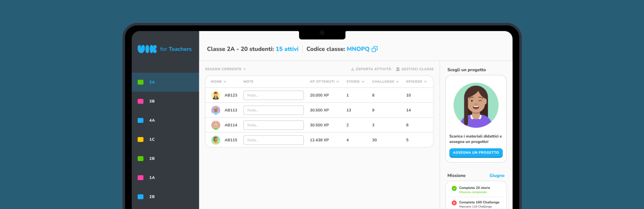Select class 3B in sidebar

[x=165, y=101]
